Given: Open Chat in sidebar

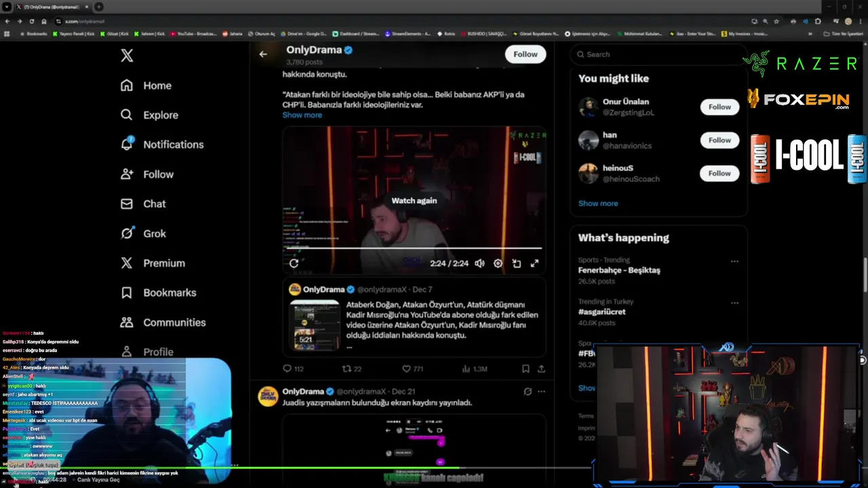Looking at the screenshot, I should click(x=142, y=204).
